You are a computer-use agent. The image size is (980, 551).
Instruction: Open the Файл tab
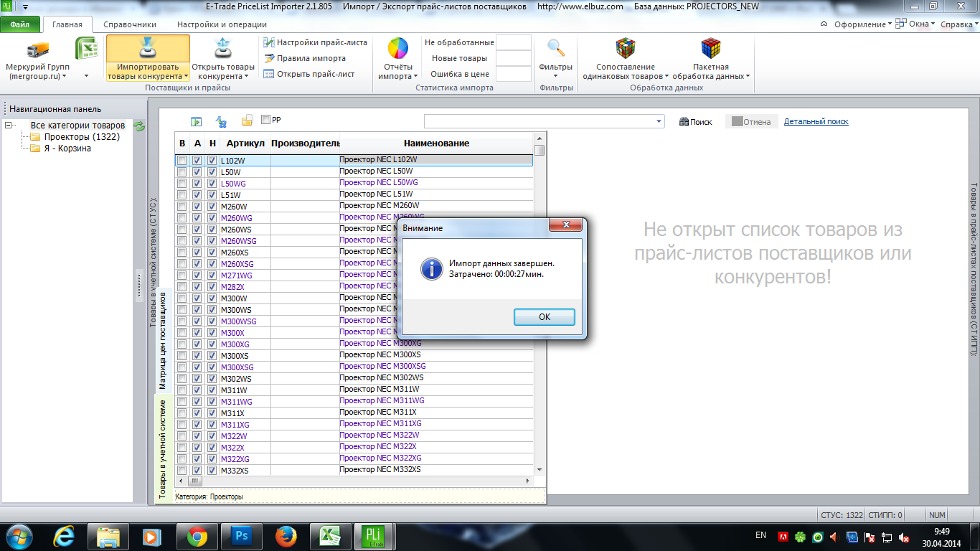[20, 24]
